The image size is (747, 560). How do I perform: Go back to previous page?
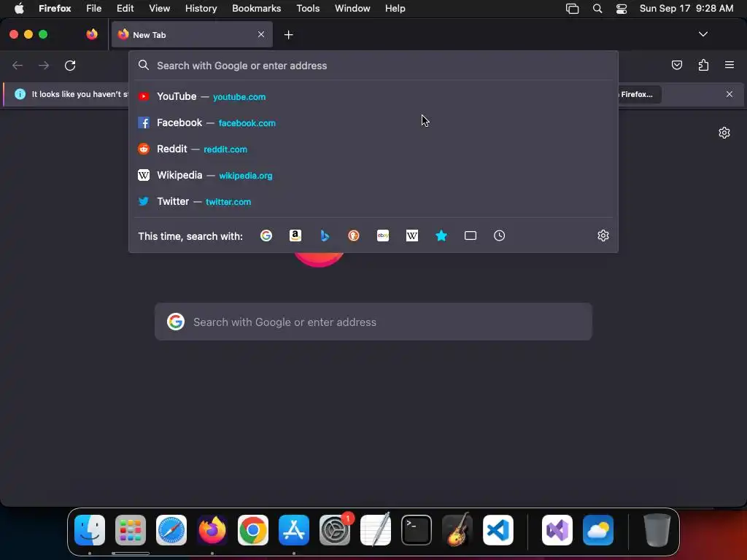(x=18, y=65)
